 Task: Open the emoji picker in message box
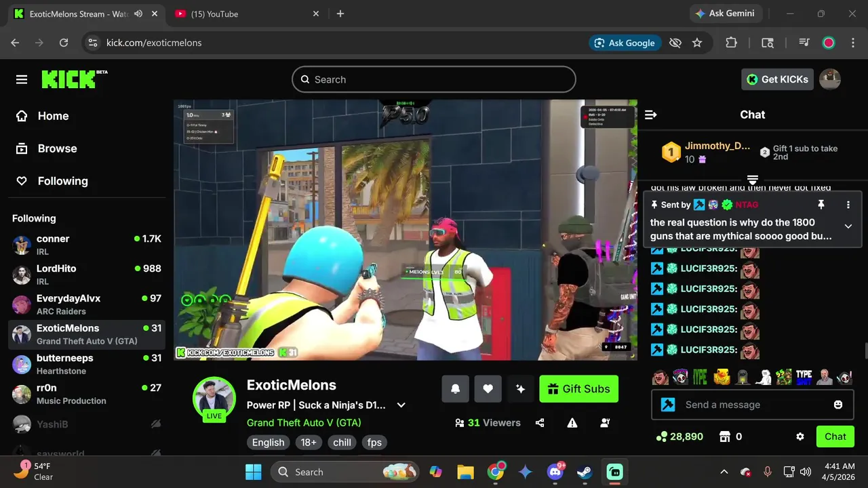[x=838, y=405]
